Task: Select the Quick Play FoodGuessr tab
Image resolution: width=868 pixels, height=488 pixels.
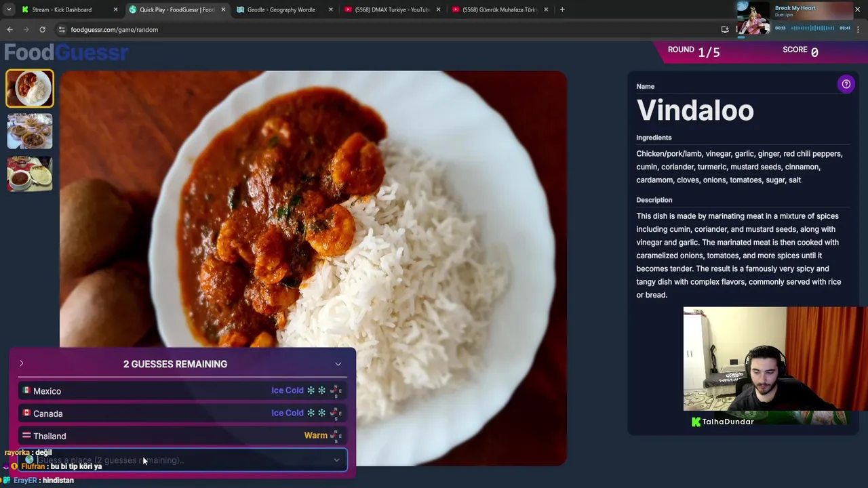Action: click(x=176, y=9)
